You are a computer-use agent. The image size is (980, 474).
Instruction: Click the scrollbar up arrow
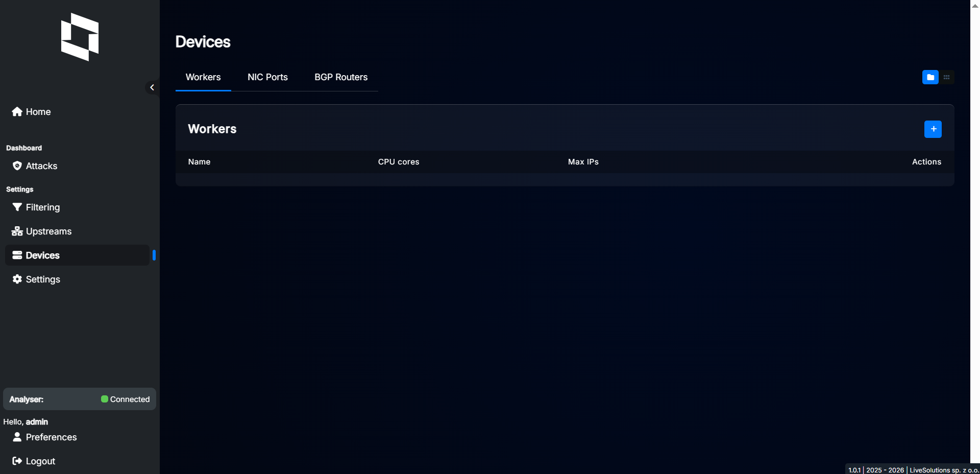(x=975, y=6)
